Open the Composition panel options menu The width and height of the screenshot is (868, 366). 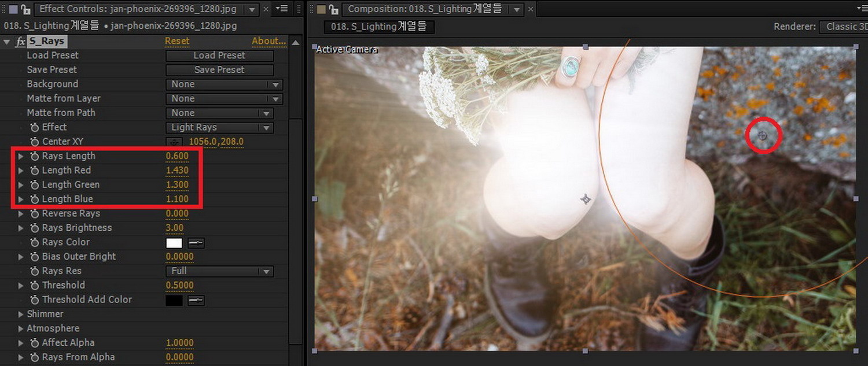(861, 9)
